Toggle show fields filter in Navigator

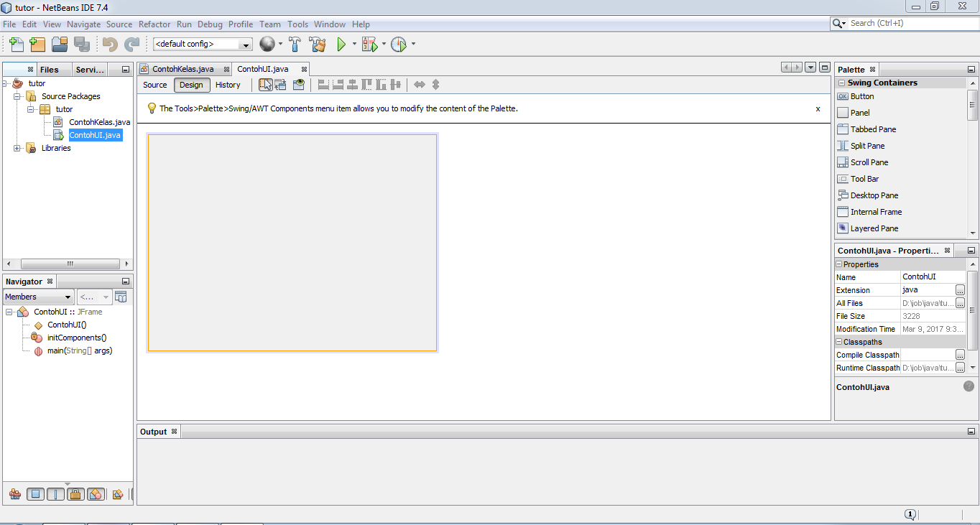point(34,494)
